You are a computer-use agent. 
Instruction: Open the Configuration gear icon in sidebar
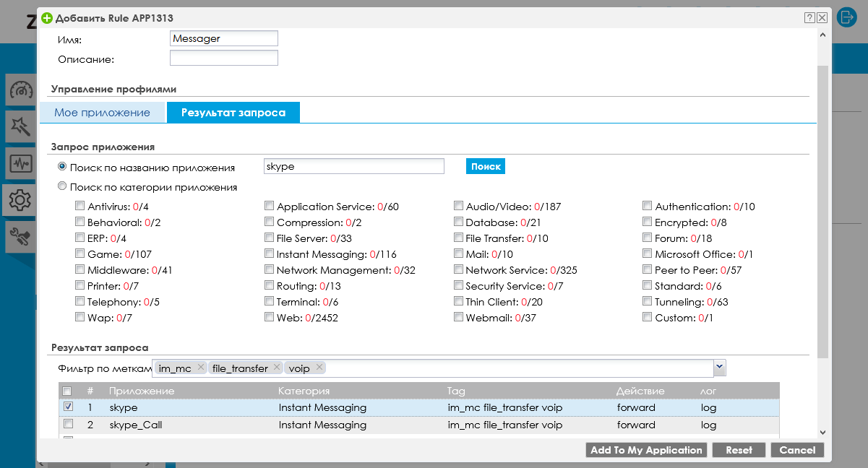[21, 199]
